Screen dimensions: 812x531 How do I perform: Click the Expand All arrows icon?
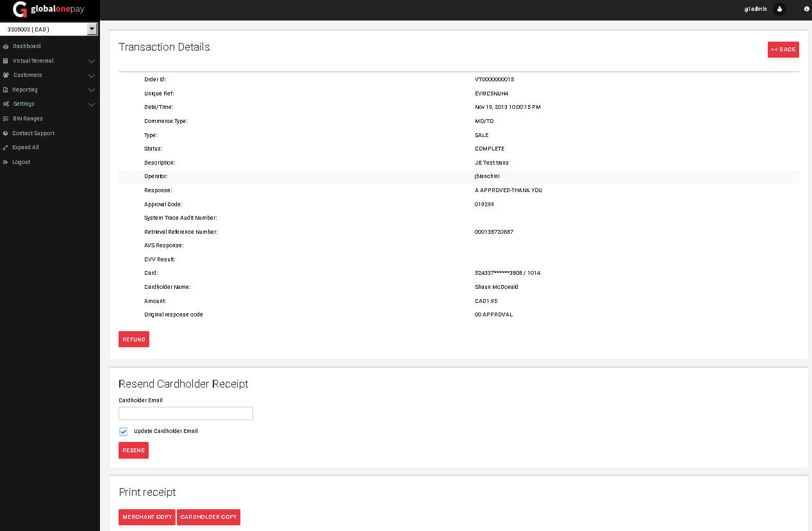[5, 147]
